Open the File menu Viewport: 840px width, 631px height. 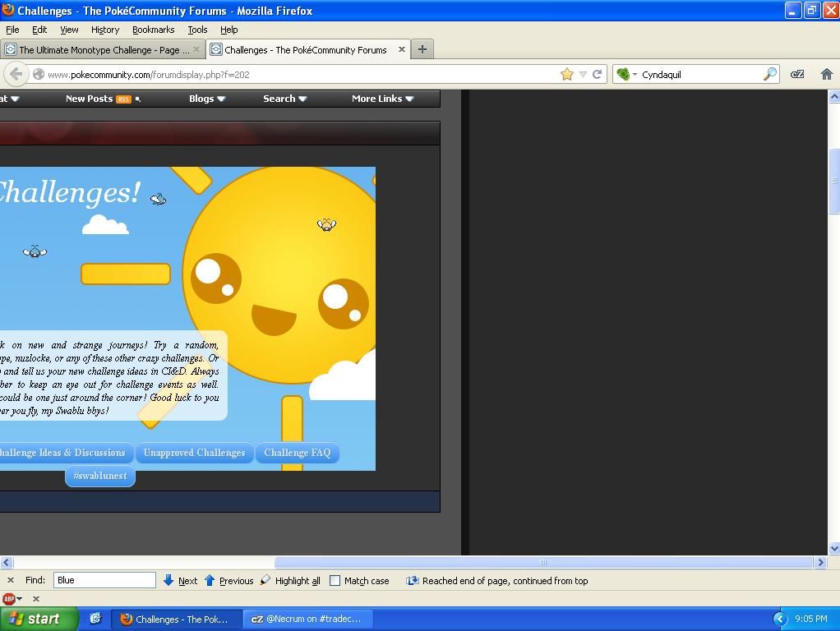12,30
